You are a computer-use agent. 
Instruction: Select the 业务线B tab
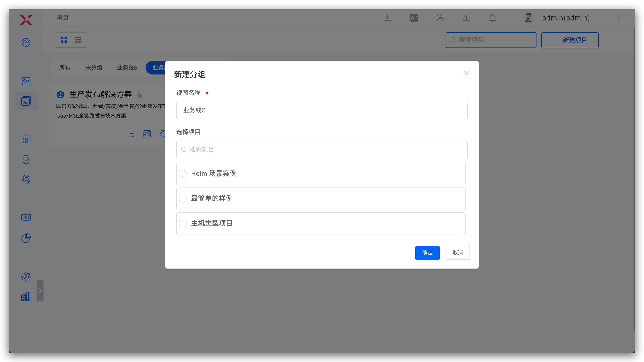(127, 68)
